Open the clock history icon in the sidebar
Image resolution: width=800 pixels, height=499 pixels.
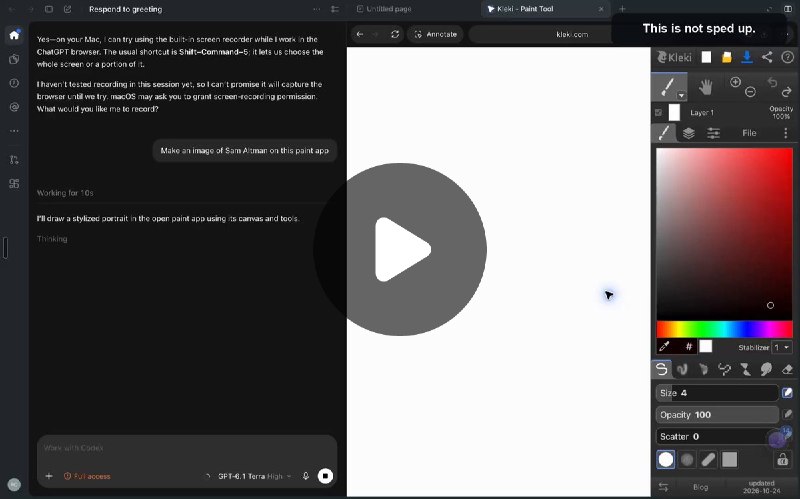pyautogui.click(x=14, y=83)
